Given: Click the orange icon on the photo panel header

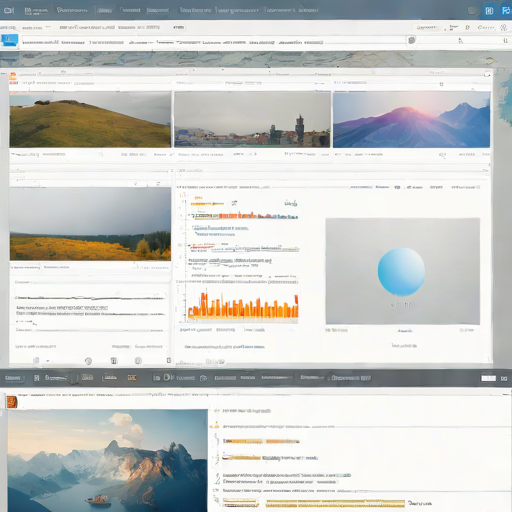Looking at the screenshot, I should pyautogui.click(x=13, y=77).
